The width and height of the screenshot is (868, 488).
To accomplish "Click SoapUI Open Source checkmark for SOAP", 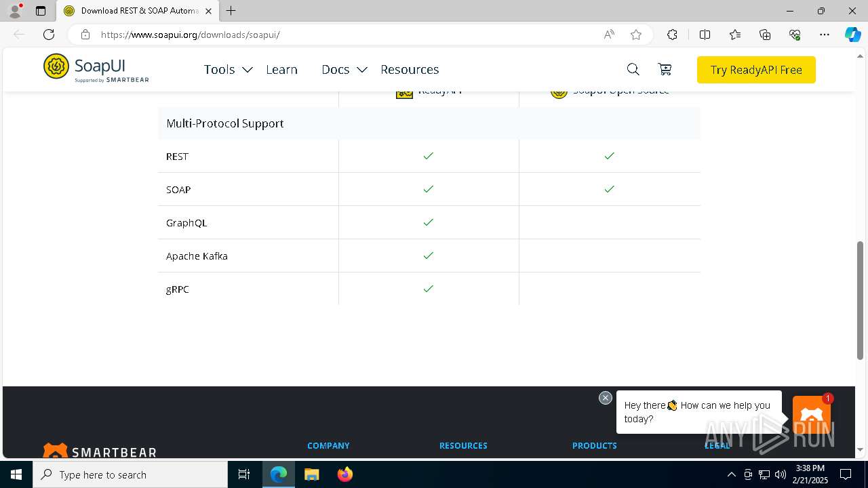I will tap(609, 189).
